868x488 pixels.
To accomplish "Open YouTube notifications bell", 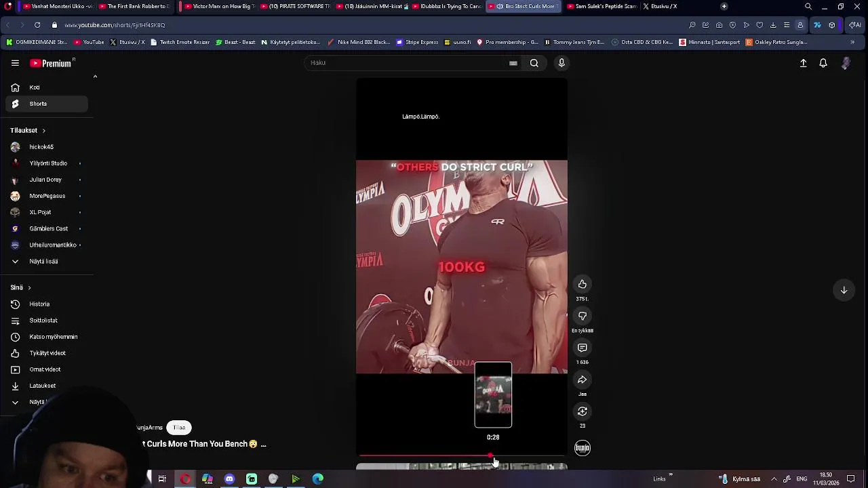I will point(823,63).
